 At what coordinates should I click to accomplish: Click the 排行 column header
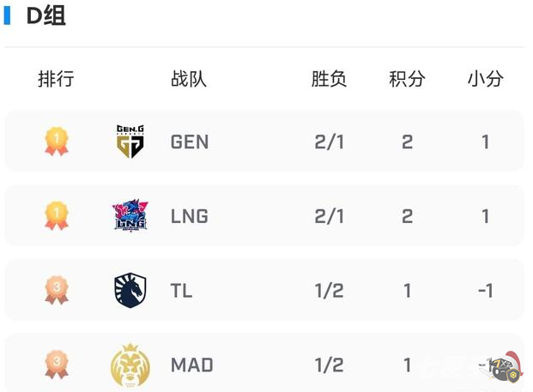[57, 79]
